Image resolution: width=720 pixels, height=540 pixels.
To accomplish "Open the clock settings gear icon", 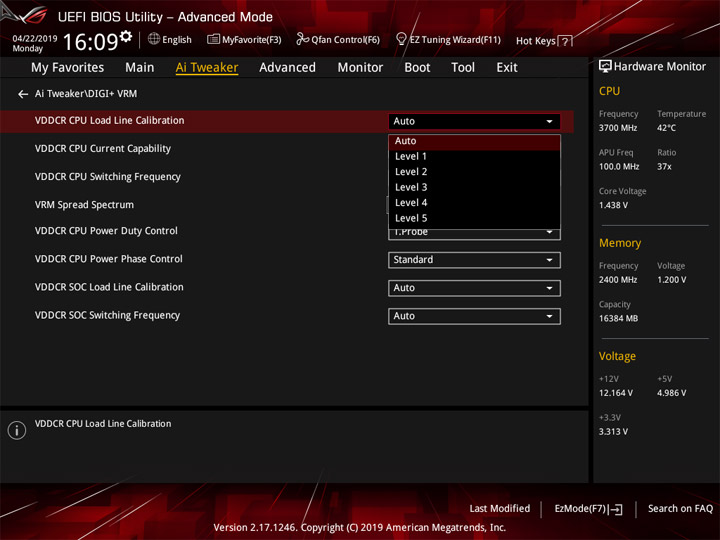I will pos(126,36).
